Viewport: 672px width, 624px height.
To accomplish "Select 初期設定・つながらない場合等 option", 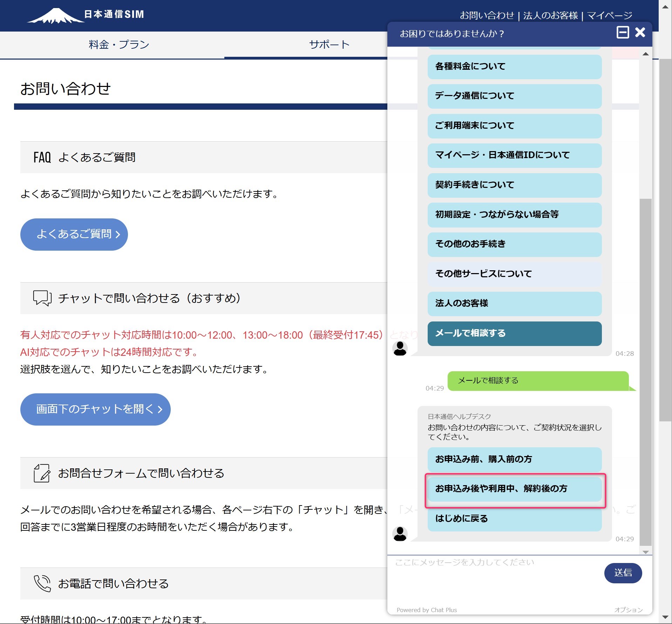I will (515, 215).
